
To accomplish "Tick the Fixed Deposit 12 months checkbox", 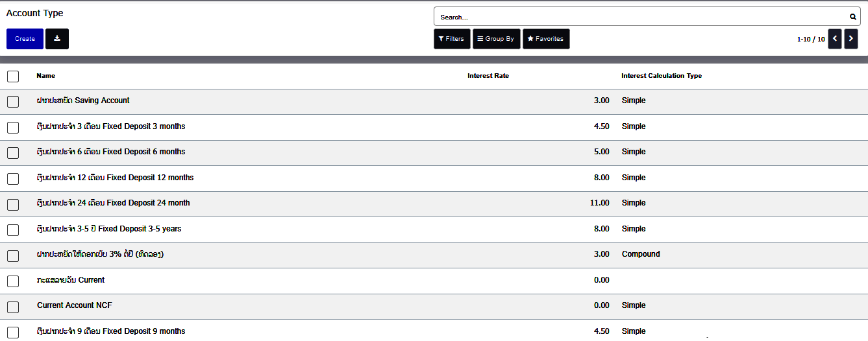I will pos(13,178).
